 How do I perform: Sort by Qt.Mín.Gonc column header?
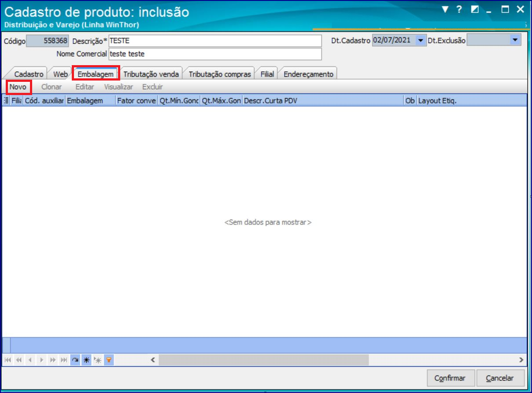tap(179, 101)
